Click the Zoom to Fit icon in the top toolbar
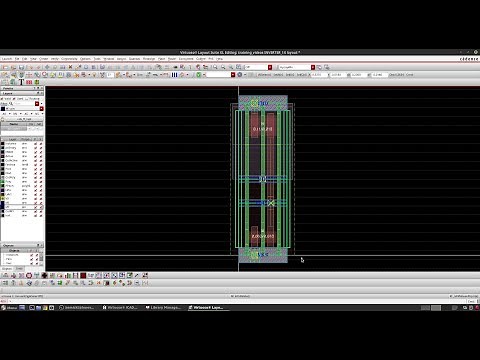This screenshot has height=360, width=480. click(x=239, y=67)
